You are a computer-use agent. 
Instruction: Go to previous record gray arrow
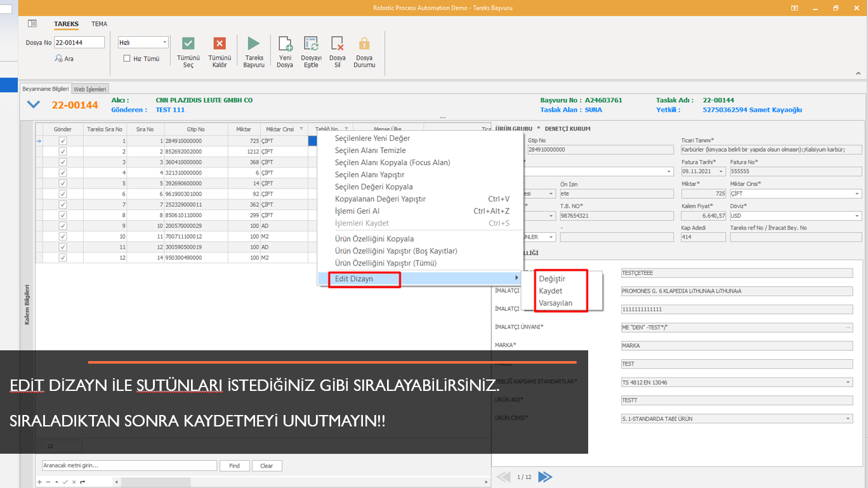(503, 477)
